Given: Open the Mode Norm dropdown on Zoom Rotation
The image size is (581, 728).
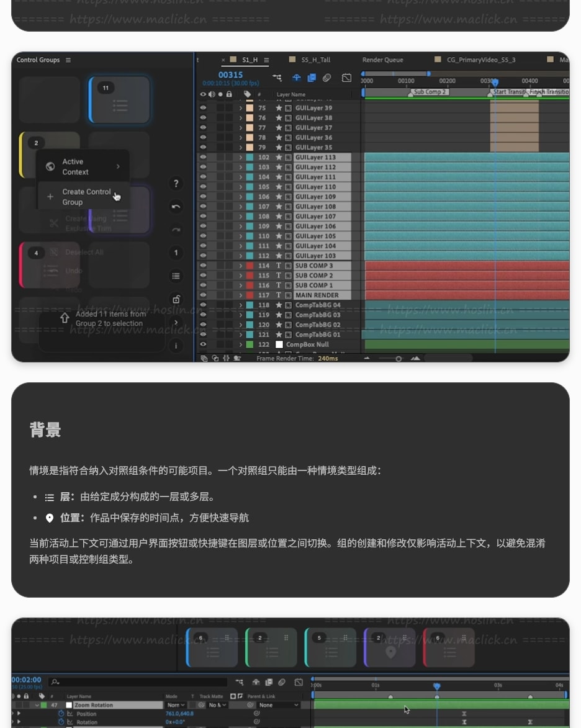Looking at the screenshot, I should pyautogui.click(x=176, y=705).
